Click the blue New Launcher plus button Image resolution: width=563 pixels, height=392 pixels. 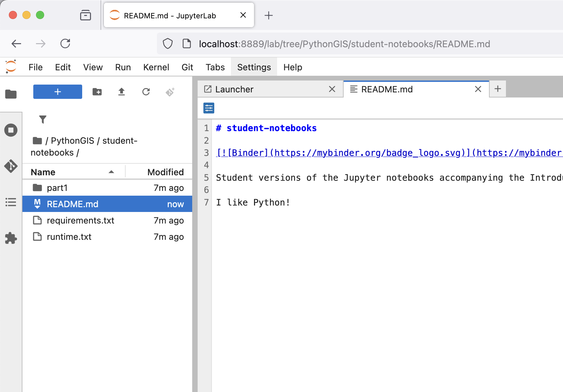tap(58, 92)
